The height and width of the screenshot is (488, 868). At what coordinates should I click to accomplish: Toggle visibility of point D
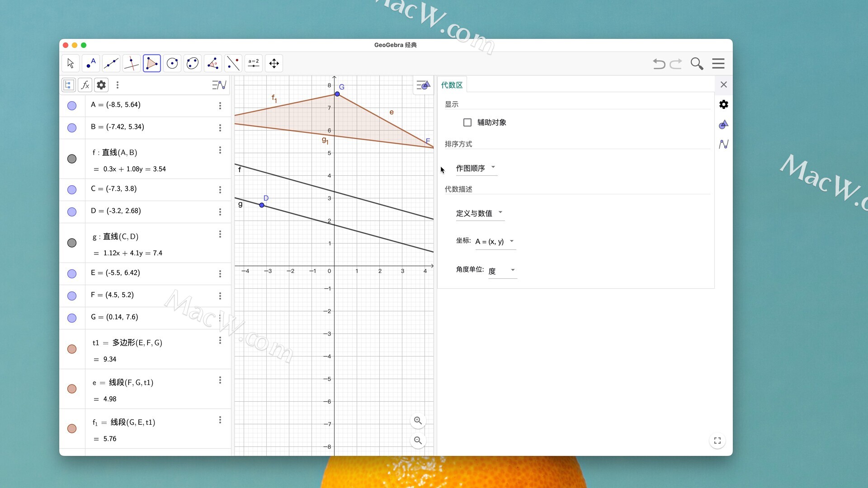coord(72,212)
